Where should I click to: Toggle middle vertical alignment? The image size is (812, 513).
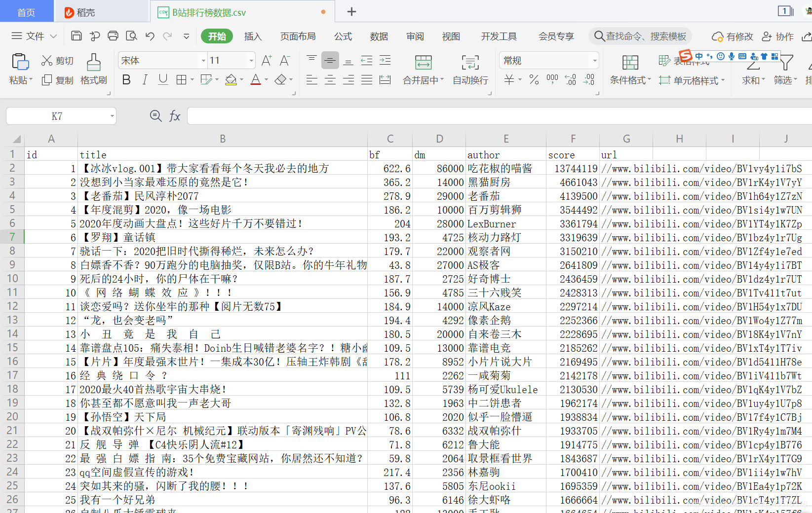330,61
